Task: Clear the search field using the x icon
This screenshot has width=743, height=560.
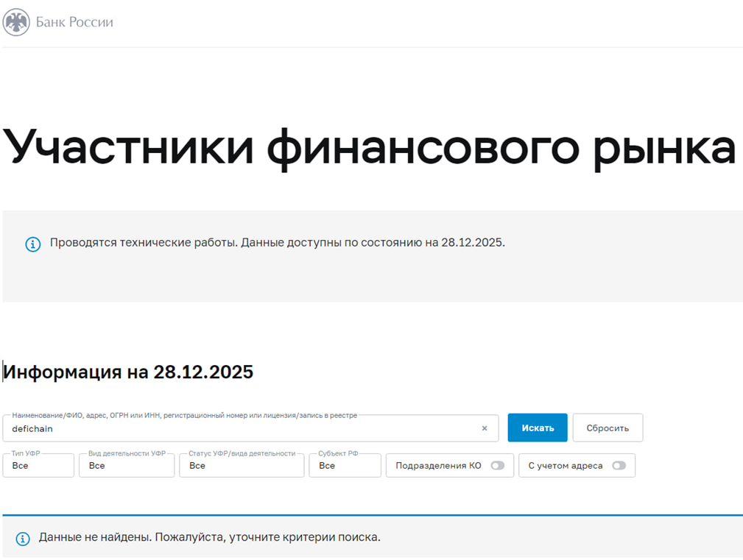Action: [485, 428]
